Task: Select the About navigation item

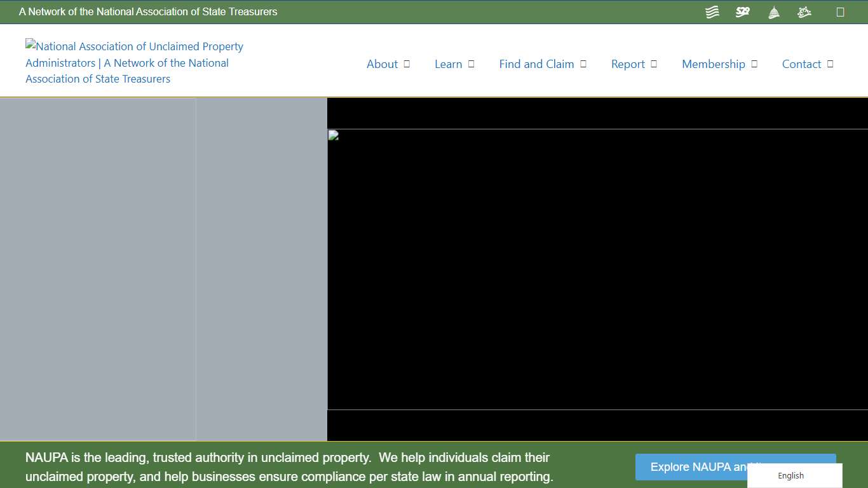Action: 382,64
